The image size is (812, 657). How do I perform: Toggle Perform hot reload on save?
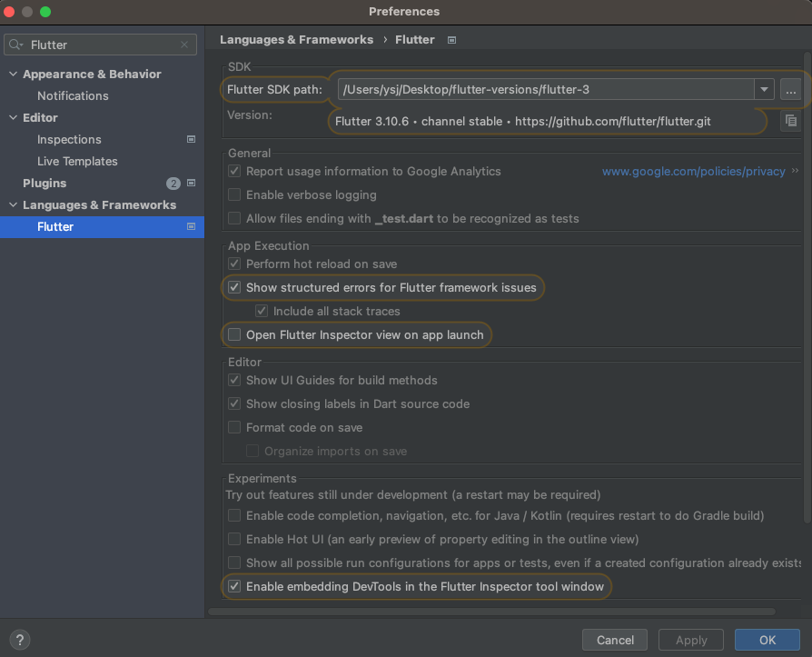pos(234,264)
